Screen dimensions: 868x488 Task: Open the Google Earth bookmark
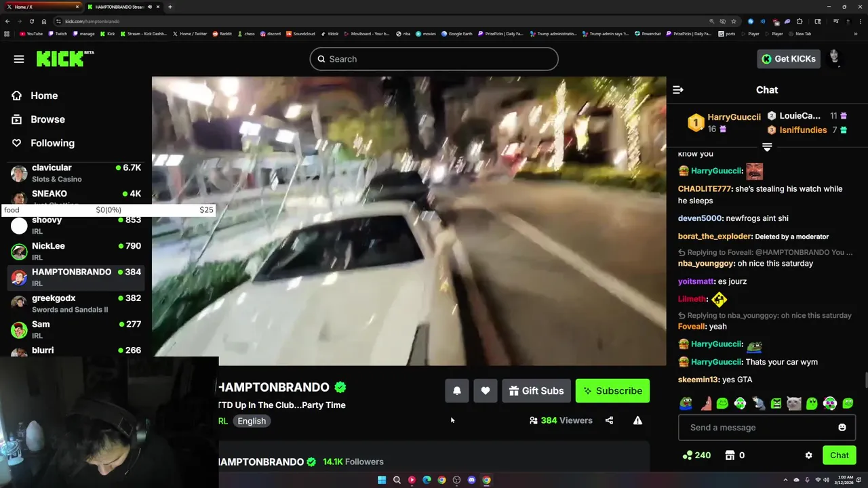click(457, 33)
